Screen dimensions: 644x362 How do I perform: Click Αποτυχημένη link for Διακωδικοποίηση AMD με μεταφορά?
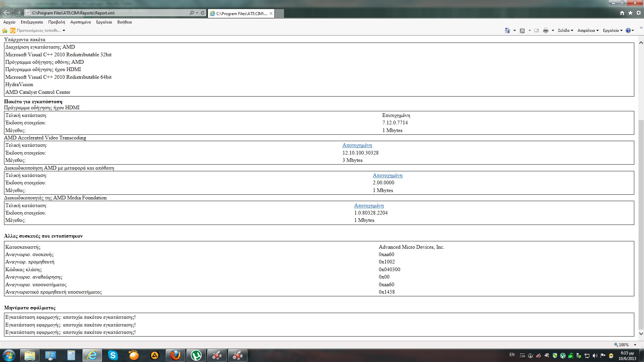(387, 175)
